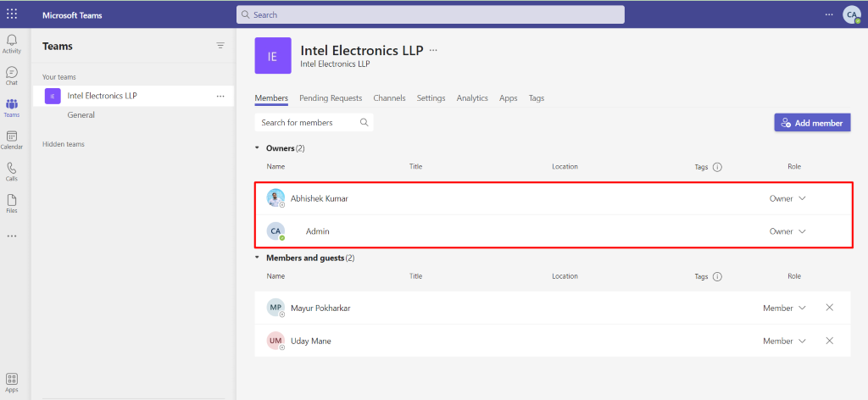Click the filter icon beside Teams heading
This screenshot has height=400, width=868.
221,46
